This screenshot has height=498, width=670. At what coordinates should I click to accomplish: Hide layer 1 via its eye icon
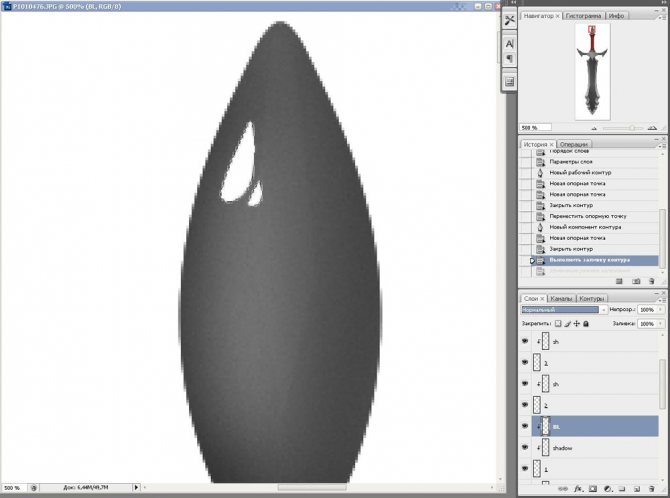(525, 469)
